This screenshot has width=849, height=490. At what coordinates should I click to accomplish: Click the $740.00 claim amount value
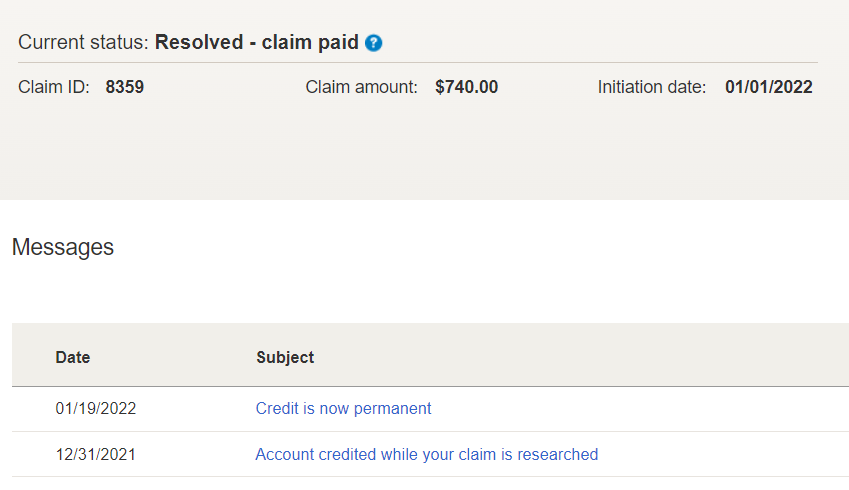point(466,87)
